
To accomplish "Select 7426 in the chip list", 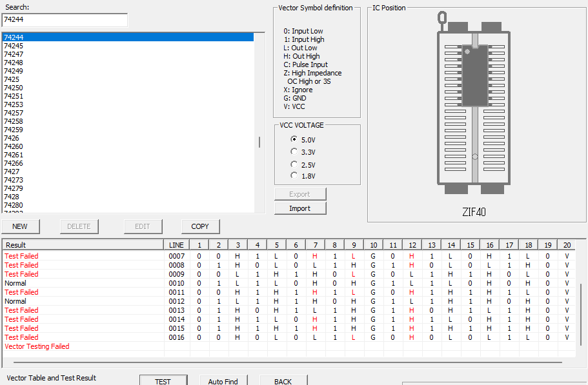I will pos(128,138).
